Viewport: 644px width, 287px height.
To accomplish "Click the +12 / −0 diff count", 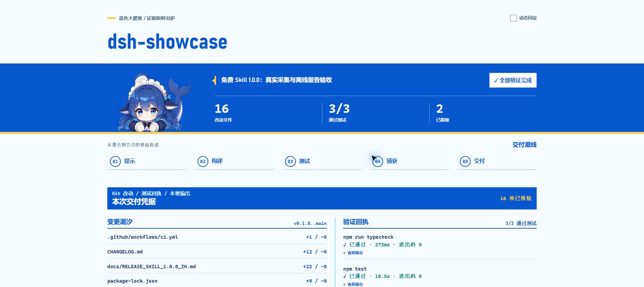I will 315,252.
